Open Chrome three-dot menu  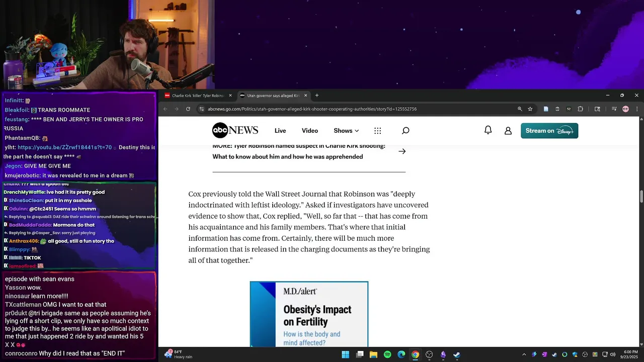637,109
